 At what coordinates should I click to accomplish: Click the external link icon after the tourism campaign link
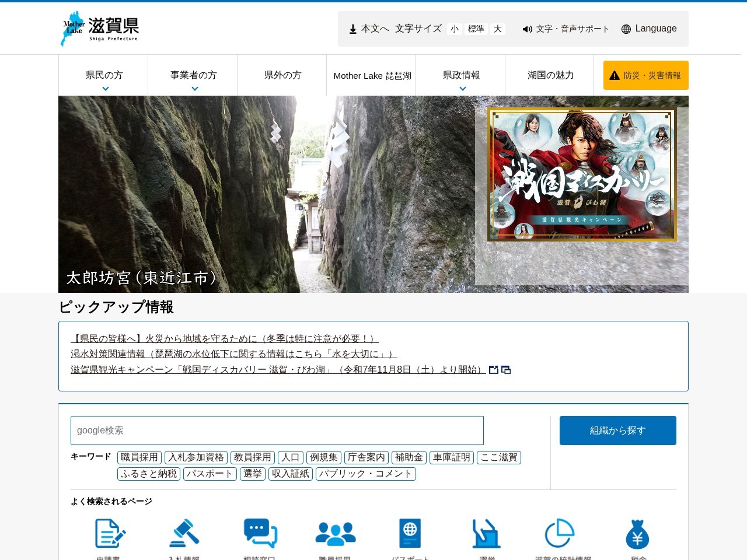(x=494, y=370)
